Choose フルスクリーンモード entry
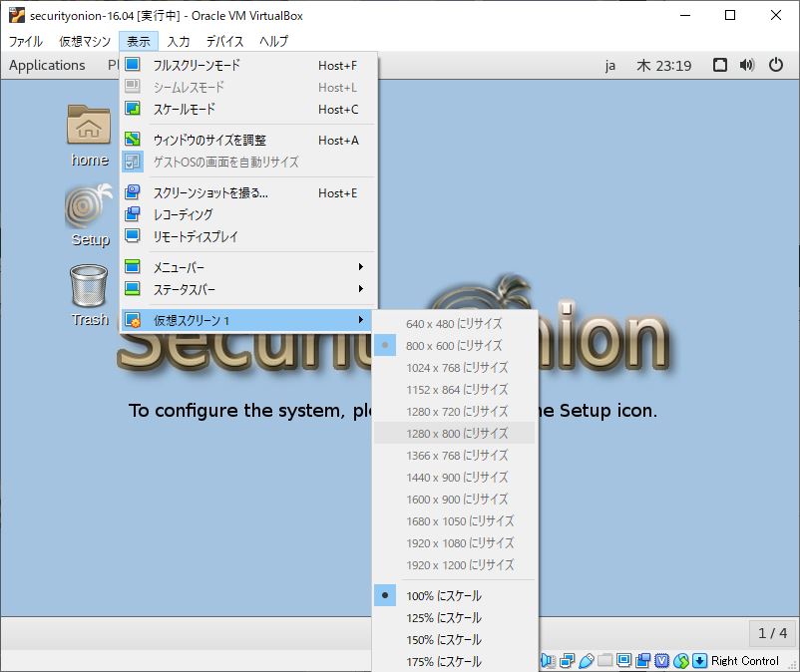Viewport: 800px width, 672px height. click(248, 65)
